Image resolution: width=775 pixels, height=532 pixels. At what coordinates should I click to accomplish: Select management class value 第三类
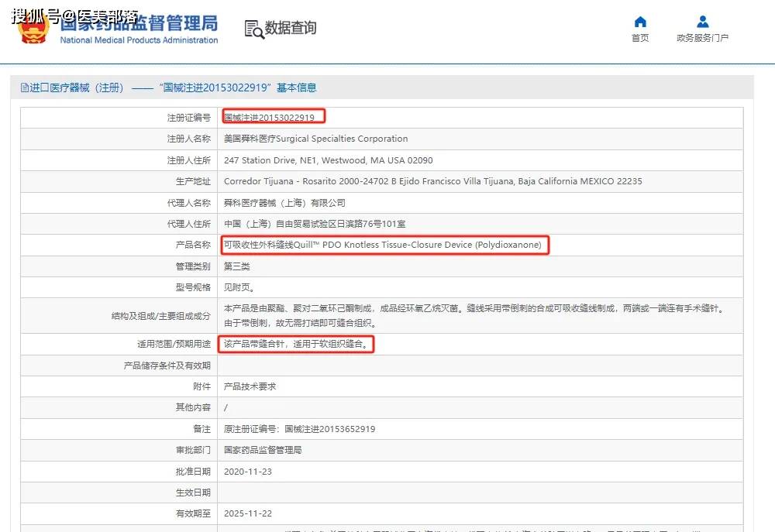236,266
